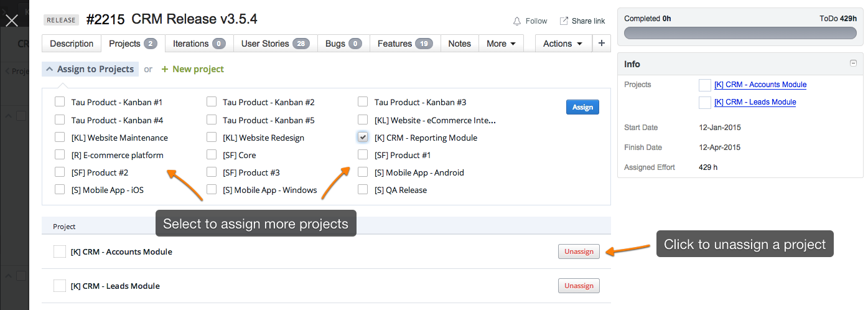Screen dimensions: 868x310
Task: Open the [K] CRM - Accounts Module link in Info
Action: (x=760, y=85)
